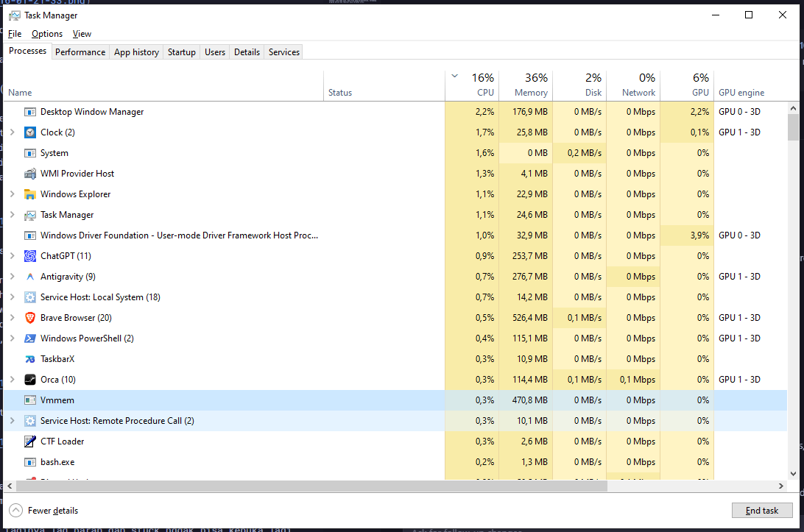This screenshot has height=532, width=804.
Task: Click the End task button
Action: 762,511
